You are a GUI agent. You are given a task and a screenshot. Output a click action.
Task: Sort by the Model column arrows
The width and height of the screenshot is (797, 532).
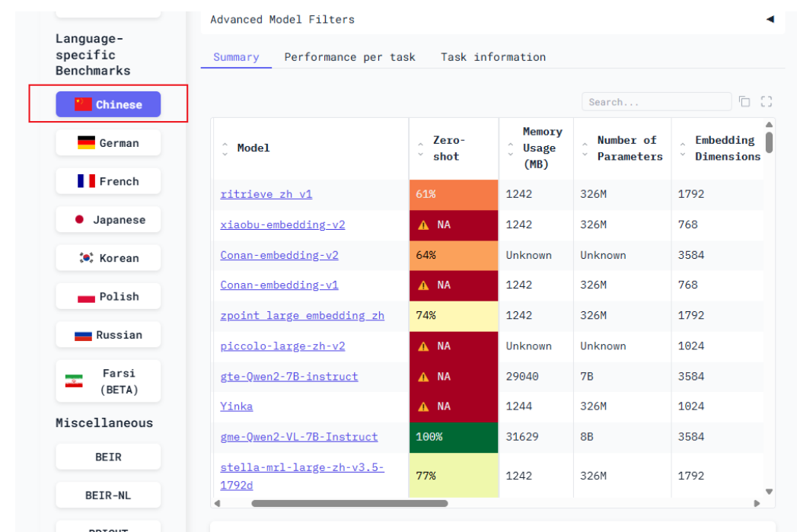tap(225, 148)
